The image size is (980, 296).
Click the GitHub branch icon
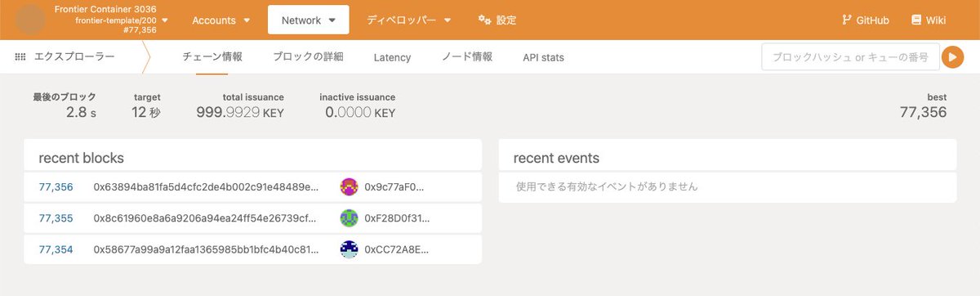[847, 20]
